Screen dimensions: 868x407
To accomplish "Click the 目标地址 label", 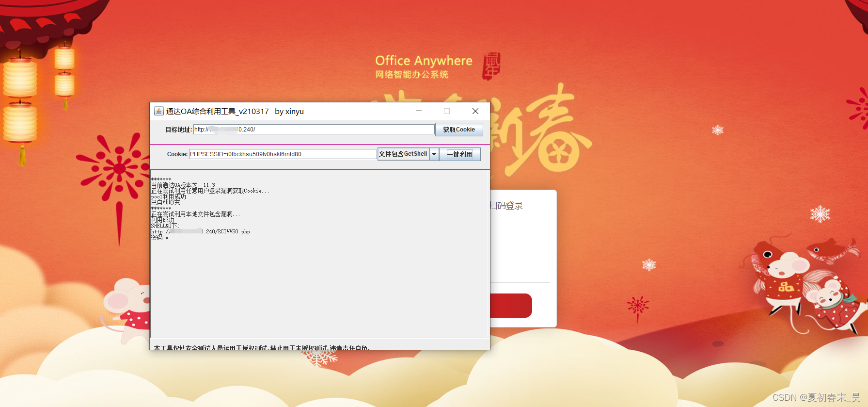I will tap(178, 130).
